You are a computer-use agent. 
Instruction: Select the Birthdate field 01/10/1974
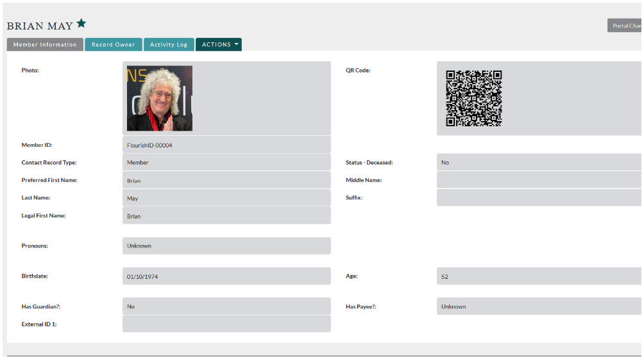click(x=226, y=276)
